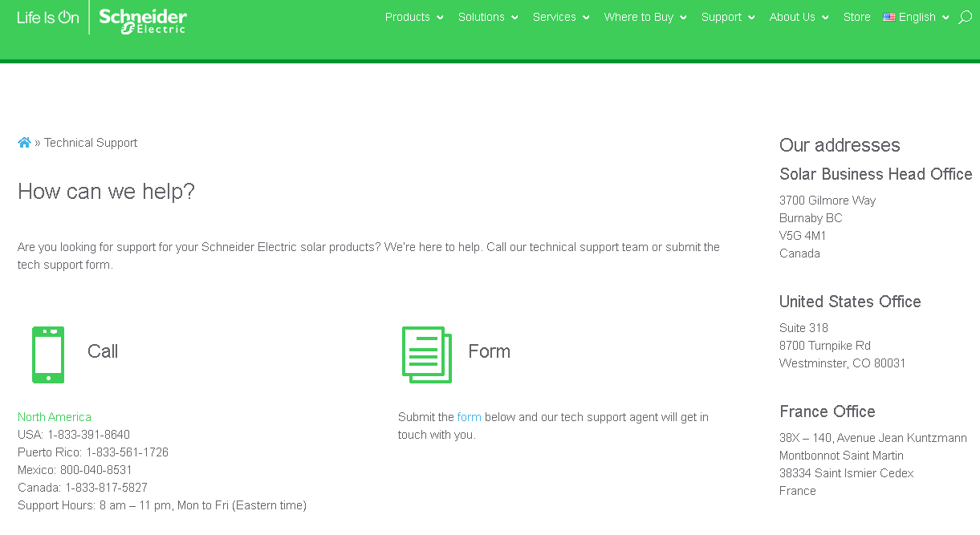Click the Life Is On logo

point(48,18)
